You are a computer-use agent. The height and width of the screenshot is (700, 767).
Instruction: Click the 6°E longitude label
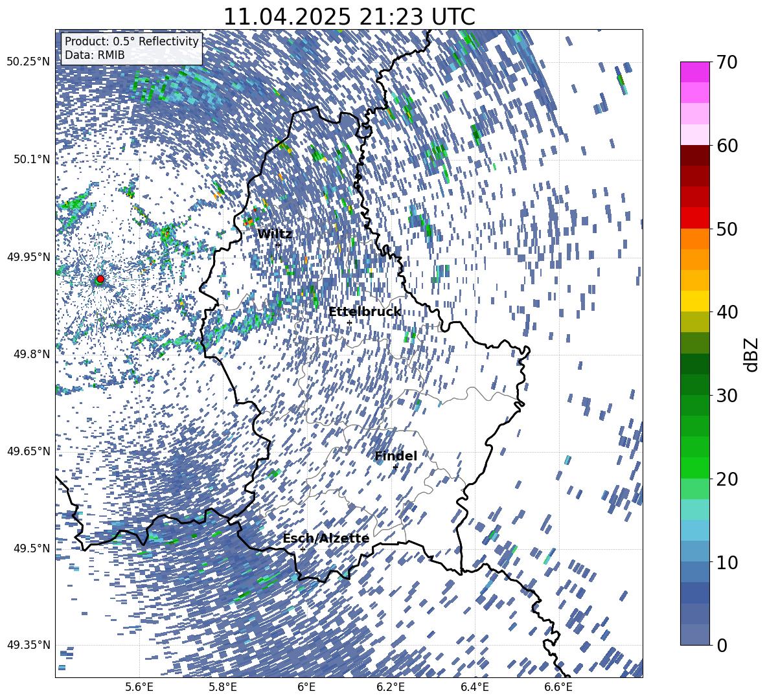click(x=306, y=687)
